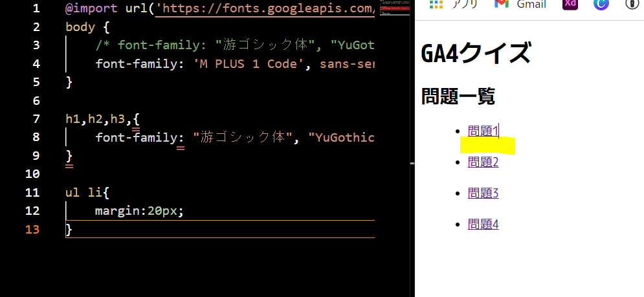Open the アプリ apps shortcut in the bookmarks bar
Screen dimensions: 644x297
tap(454, 4)
